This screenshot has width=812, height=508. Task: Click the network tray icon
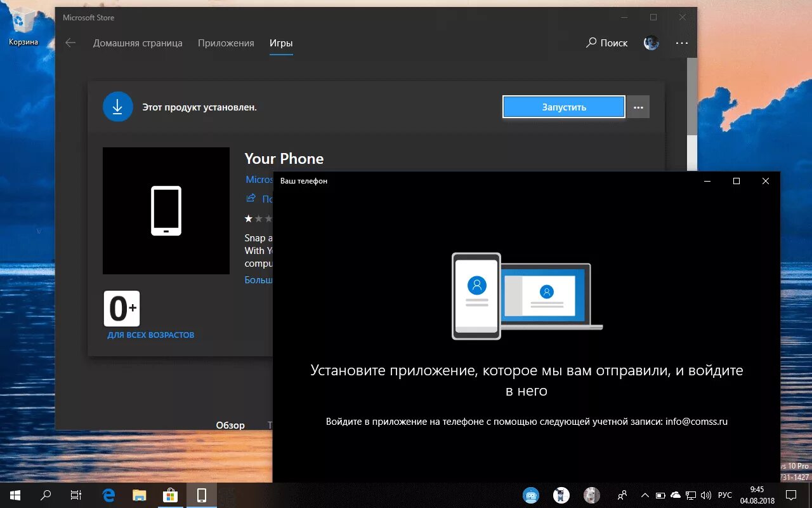coord(691,495)
